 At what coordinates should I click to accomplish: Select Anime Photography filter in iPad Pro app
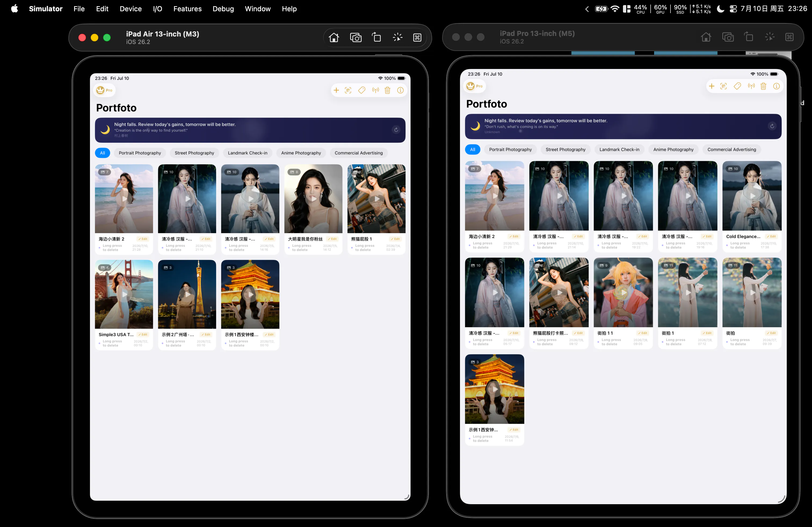tap(673, 150)
